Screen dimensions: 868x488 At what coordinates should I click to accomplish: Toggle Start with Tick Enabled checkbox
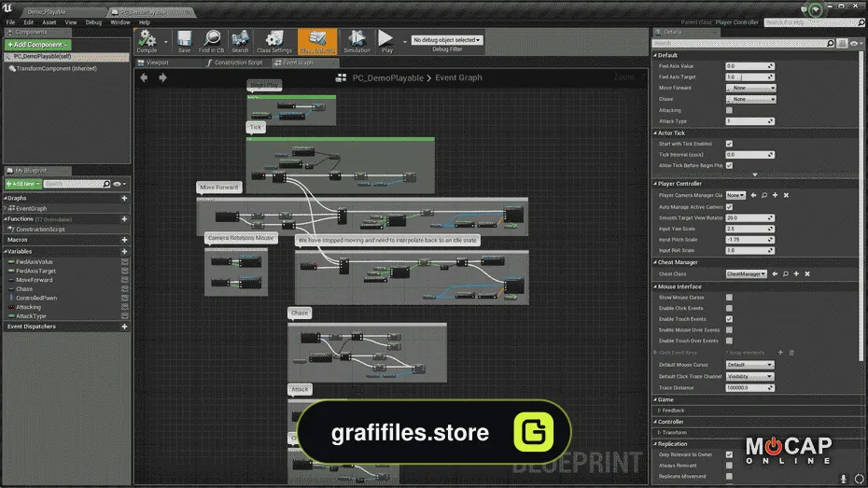point(729,144)
